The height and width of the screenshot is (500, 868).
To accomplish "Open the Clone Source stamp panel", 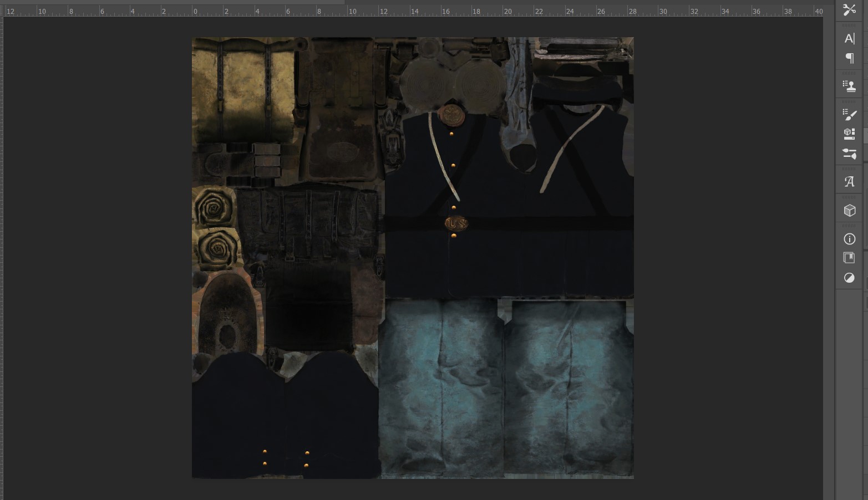I will (x=849, y=86).
